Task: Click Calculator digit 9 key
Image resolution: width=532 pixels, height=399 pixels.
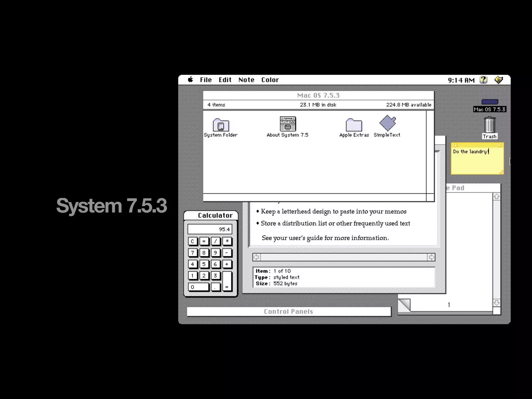Action: click(x=215, y=253)
